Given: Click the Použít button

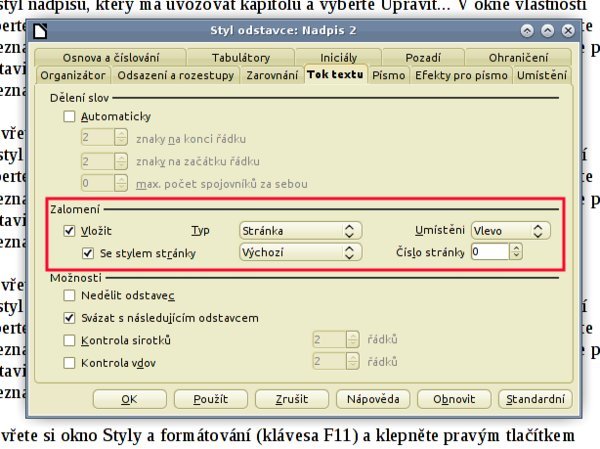Looking at the screenshot, I should [211, 399].
